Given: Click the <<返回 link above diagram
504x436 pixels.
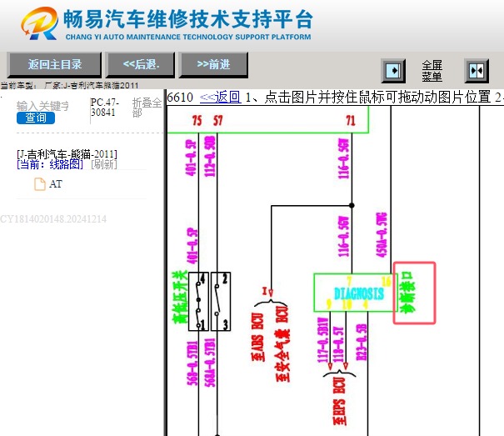Looking at the screenshot, I should point(220,97).
